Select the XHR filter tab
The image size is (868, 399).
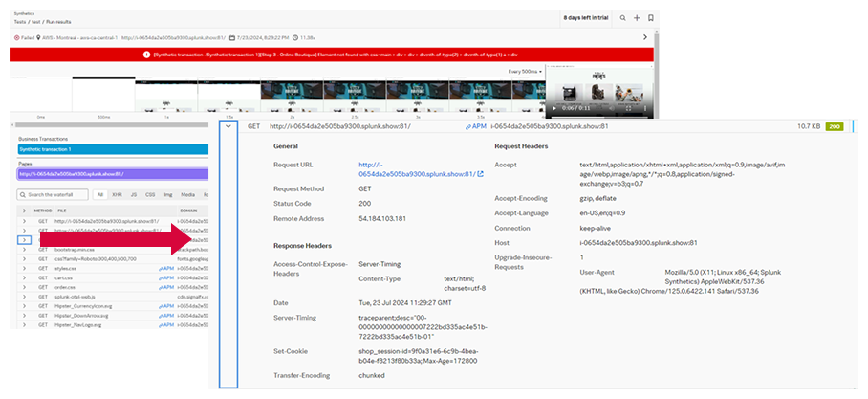pyautogui.click(x=117, y=194)
